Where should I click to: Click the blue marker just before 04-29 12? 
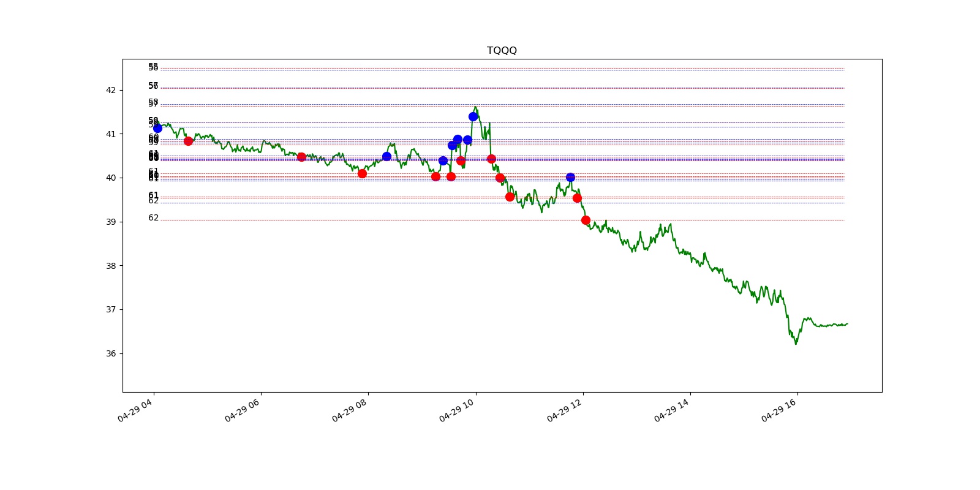click(570, 177)
